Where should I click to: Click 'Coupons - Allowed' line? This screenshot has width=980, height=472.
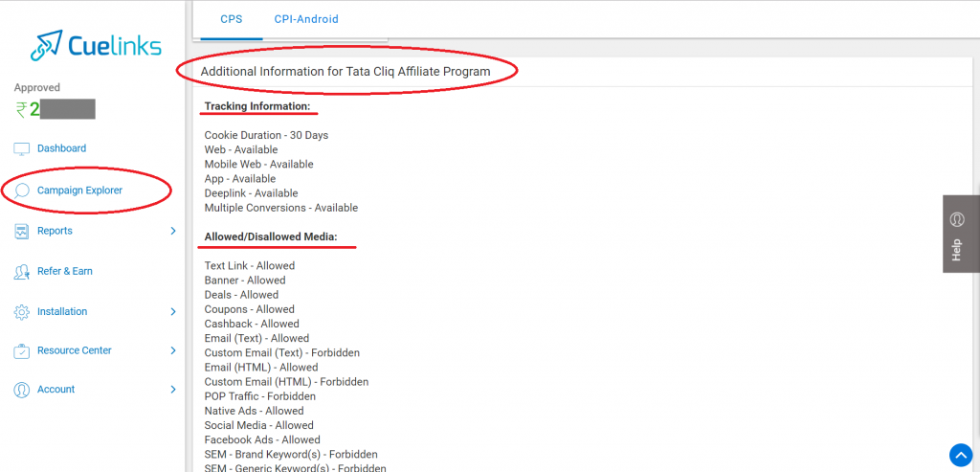[250, 309]
